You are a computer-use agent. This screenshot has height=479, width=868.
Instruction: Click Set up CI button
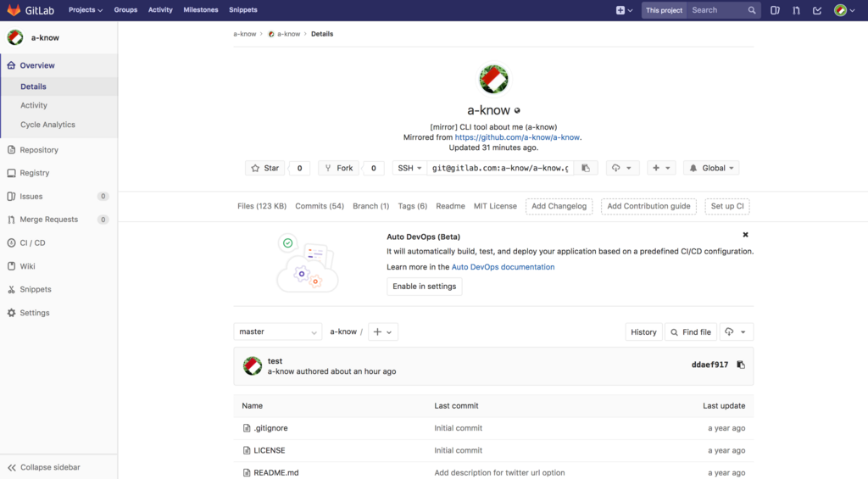(727, 206)
